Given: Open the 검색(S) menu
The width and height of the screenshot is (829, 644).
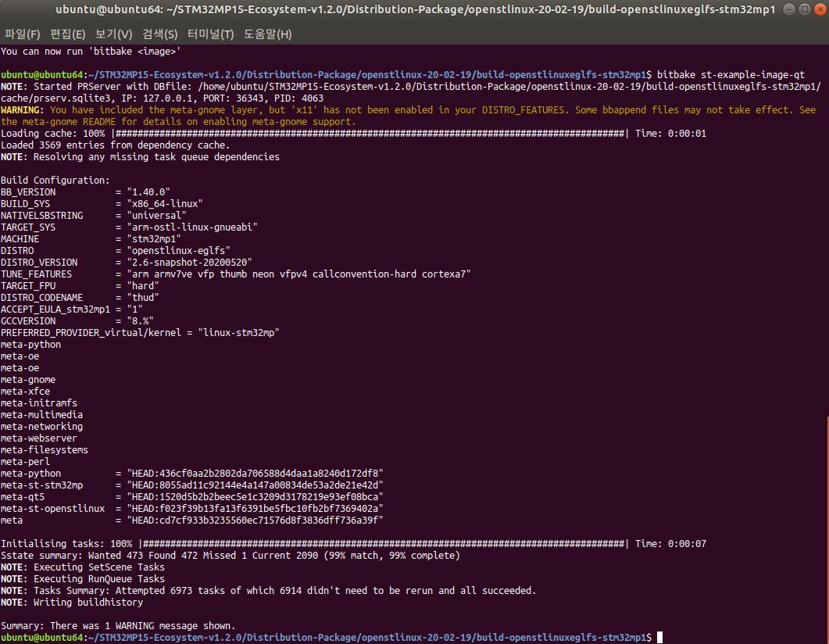Looking at the screenshot, I should click(160, 34).
